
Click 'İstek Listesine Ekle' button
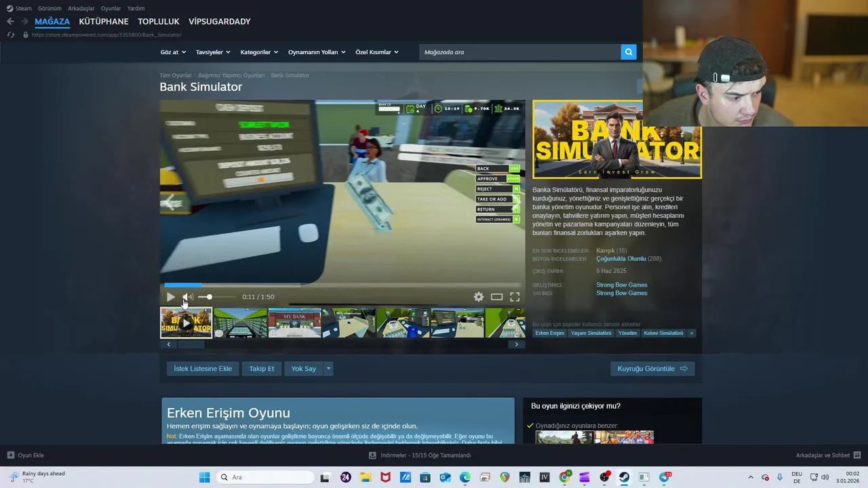pos(203,369)
